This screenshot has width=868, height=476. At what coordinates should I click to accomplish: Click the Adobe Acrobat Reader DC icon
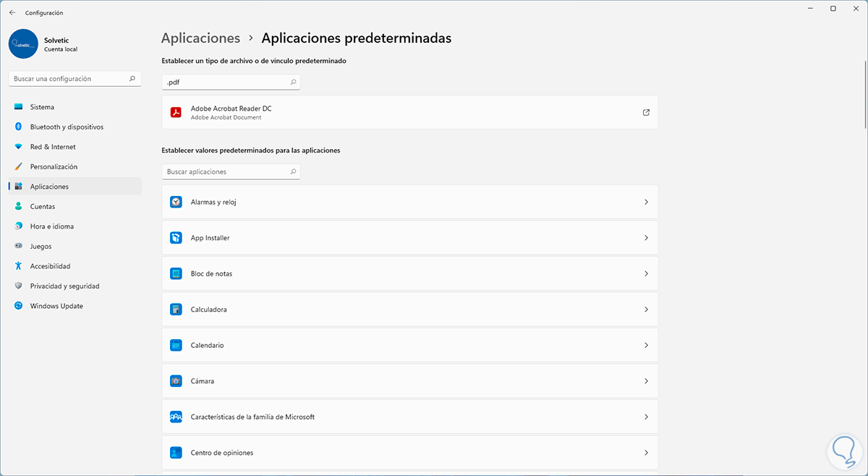click(176, 112)
